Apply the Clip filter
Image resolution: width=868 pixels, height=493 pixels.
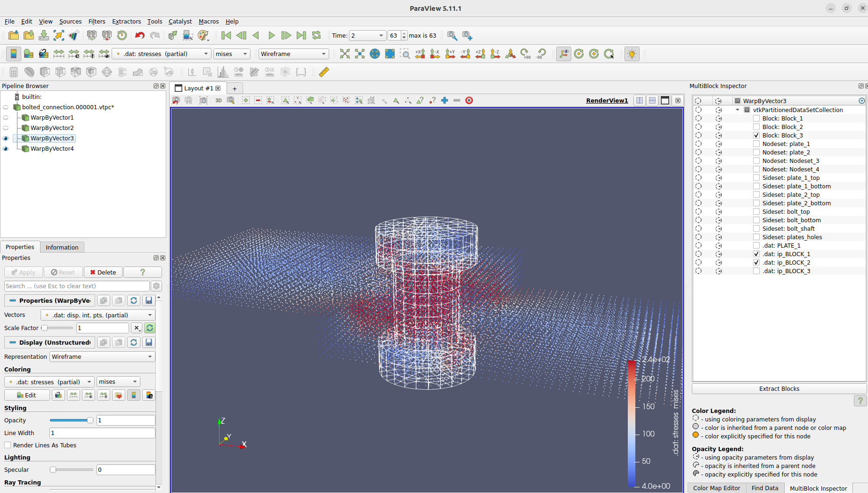point(45,72)
